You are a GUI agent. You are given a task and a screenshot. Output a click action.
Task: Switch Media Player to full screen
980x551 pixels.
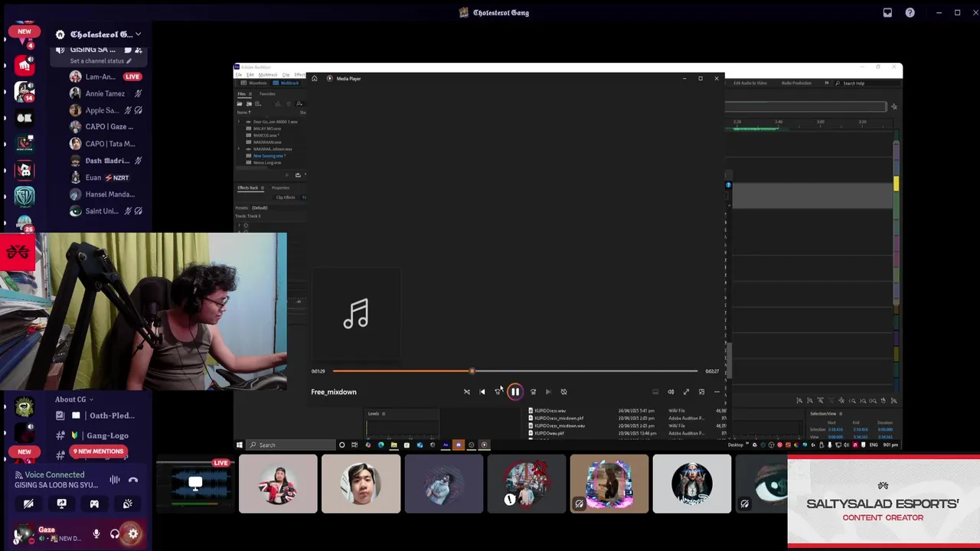coord(686,392)
